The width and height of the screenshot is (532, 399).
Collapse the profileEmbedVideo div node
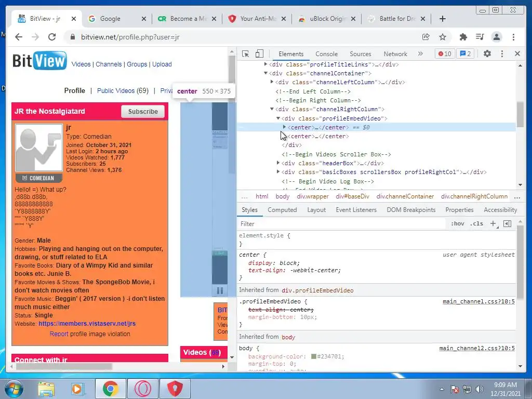pyautogui.click(x=278, y=118)
